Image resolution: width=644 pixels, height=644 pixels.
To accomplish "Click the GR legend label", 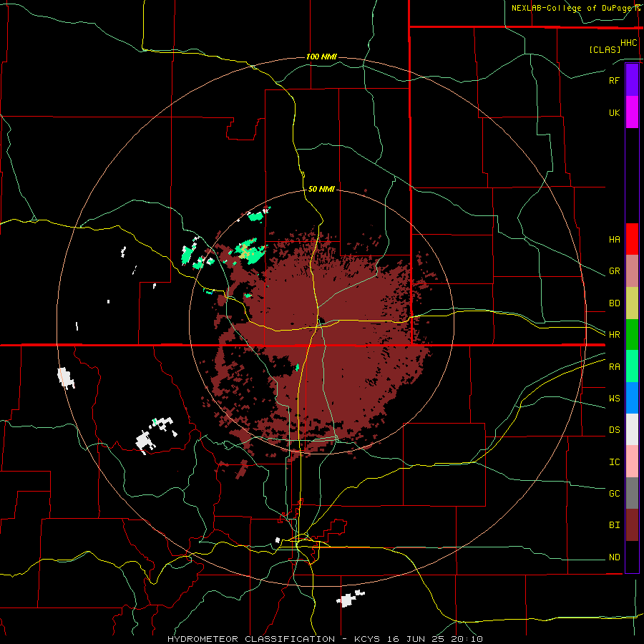I will pyautogui.click(x=614, y=271).
